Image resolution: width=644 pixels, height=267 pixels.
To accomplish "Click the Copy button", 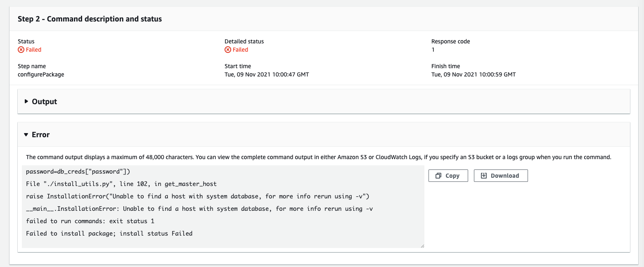I will [448, 176].
